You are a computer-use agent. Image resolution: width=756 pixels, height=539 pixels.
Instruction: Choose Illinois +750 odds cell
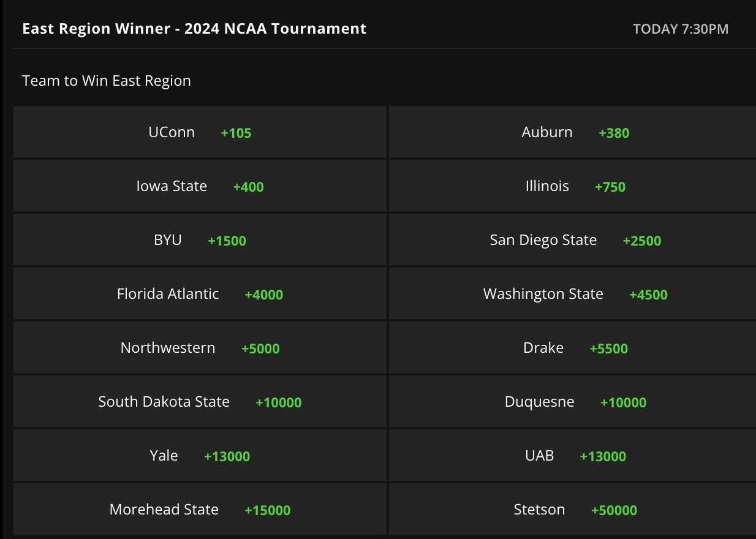pyautogui.click(x=572, y=186)
